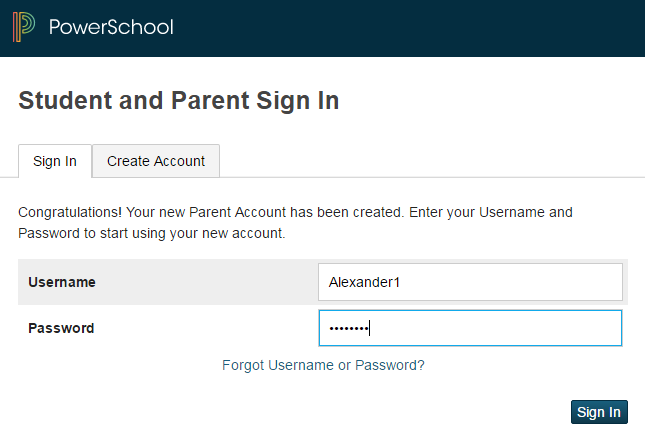
Task: Click the empty right end of the Username field
Action: (x=535, y=282)
